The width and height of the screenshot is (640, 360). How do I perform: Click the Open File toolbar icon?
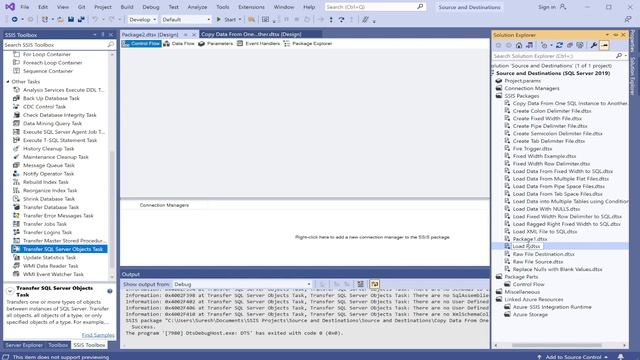60,19
